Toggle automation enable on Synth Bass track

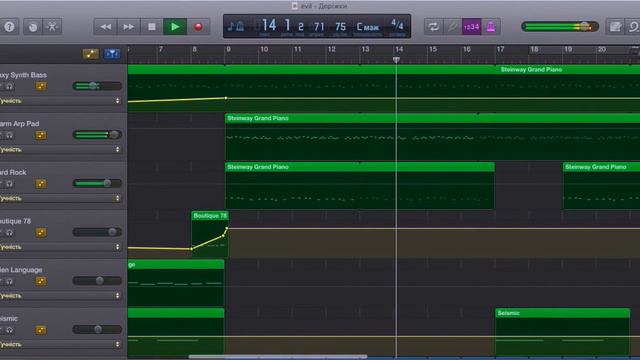(x=41, y=86)
